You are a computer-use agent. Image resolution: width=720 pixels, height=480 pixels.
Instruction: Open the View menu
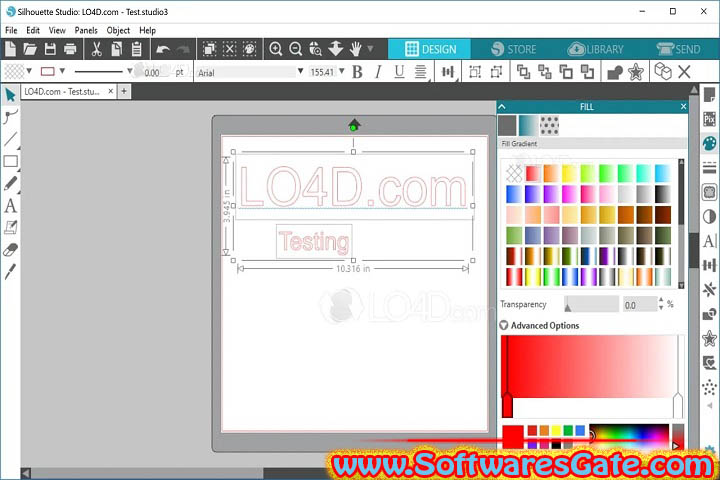click(x=57, y=30)
